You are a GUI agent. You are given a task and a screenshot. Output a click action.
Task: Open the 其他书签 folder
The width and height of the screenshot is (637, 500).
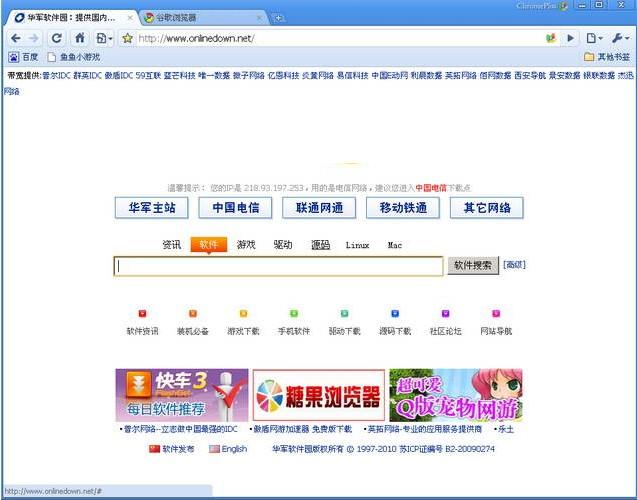(607, 57)
